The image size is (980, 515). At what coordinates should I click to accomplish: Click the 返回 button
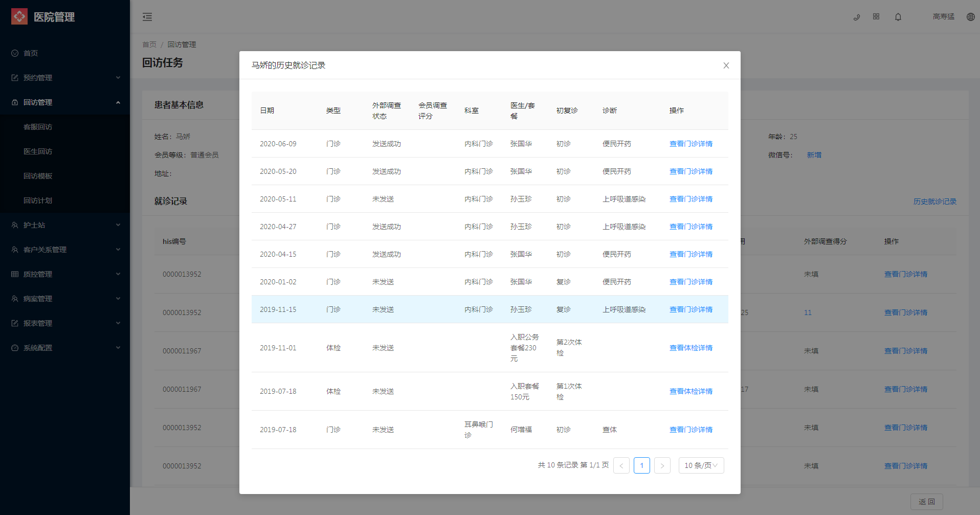(x=927, y=502)
